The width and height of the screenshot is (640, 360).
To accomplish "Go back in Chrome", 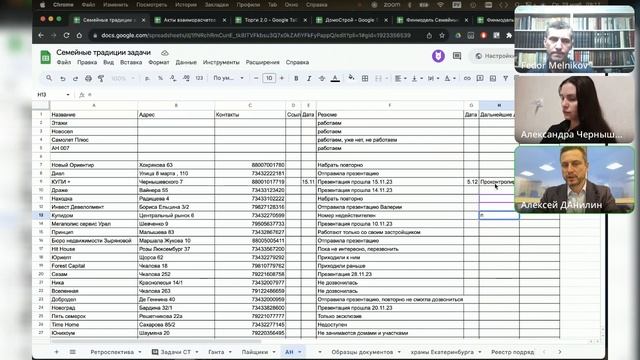I will click(x=41, y=36).
